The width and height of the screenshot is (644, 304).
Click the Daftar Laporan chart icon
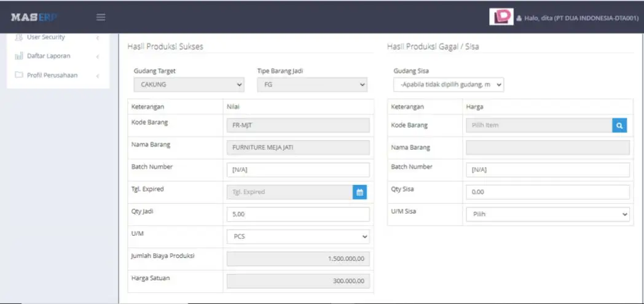click(19, 57)
